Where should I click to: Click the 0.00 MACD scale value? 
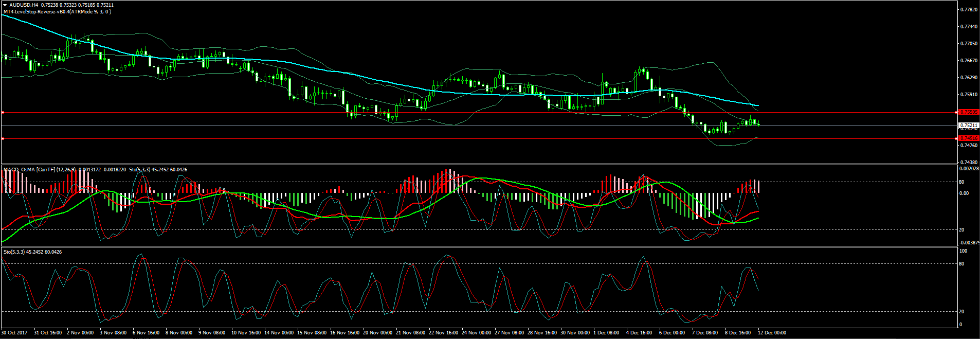pos(964,193)
